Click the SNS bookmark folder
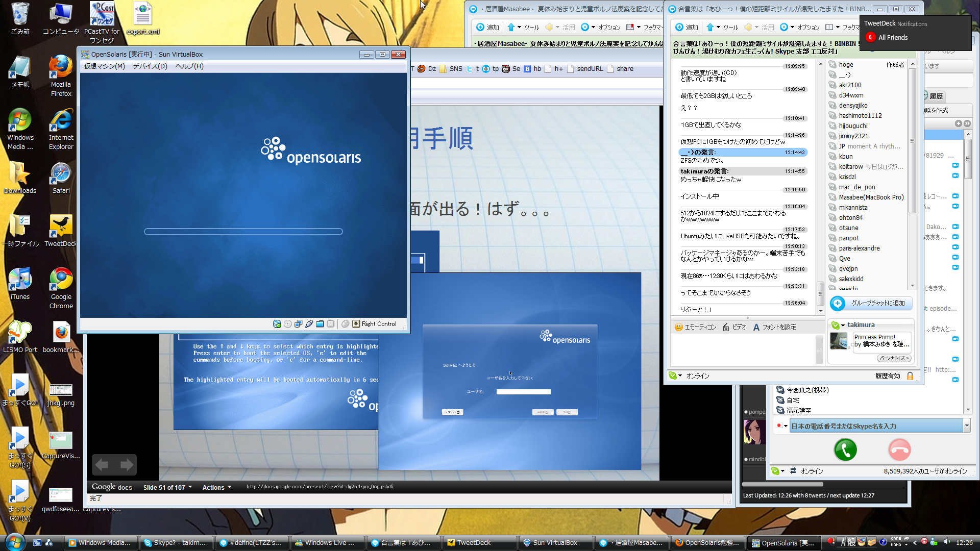 pyautogui.click(x=451, y=69)
